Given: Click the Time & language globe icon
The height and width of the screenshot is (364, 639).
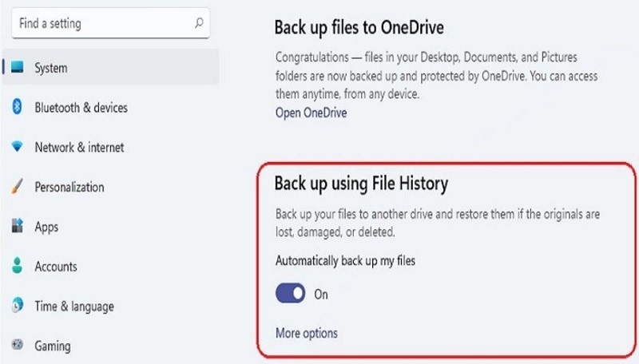Looking at the screenshot, I should click(18, 306).
